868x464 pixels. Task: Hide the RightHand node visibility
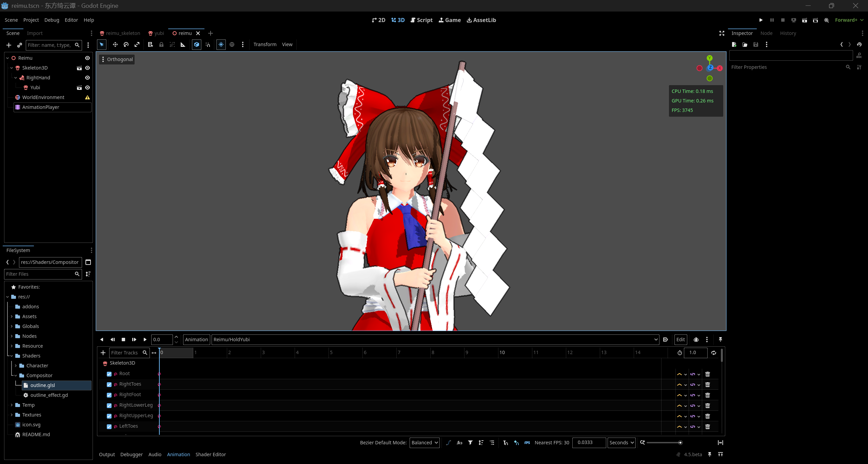coord(87,78)
